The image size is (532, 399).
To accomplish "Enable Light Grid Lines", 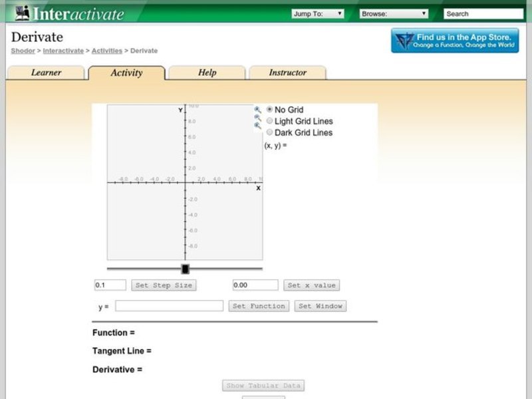I will [x=269, y=120].
